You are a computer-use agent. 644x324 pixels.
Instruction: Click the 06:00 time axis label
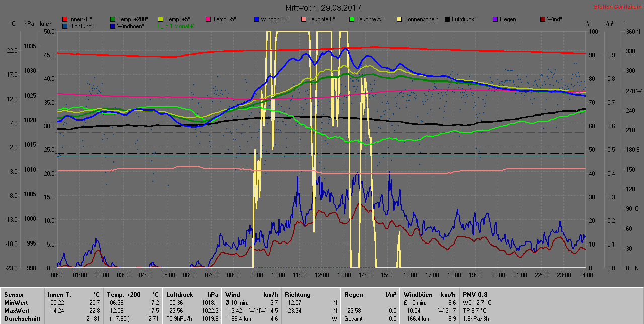(x=190, y=275)
